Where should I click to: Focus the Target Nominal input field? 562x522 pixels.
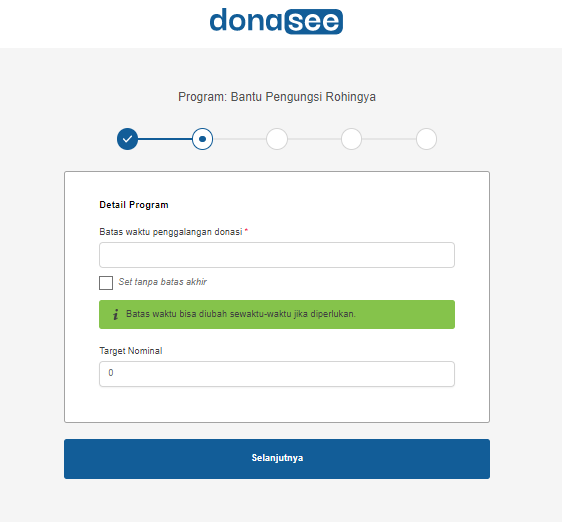click(x=277, y=374)
